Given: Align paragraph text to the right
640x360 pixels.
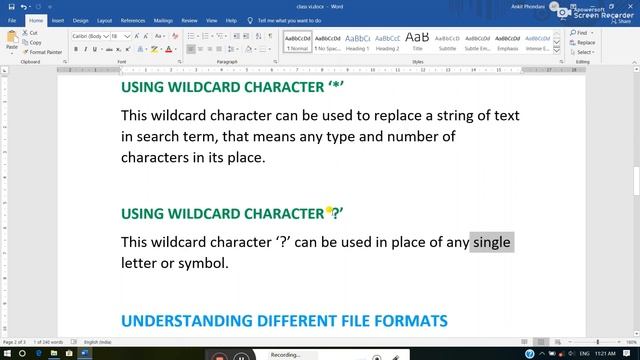Looking at the screenshot, I should click(210, 49).
